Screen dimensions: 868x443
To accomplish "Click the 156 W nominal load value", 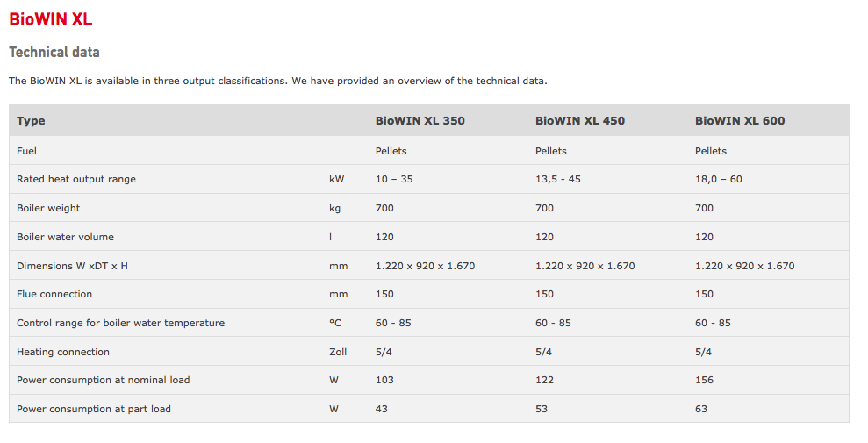I will coord(704,380).
